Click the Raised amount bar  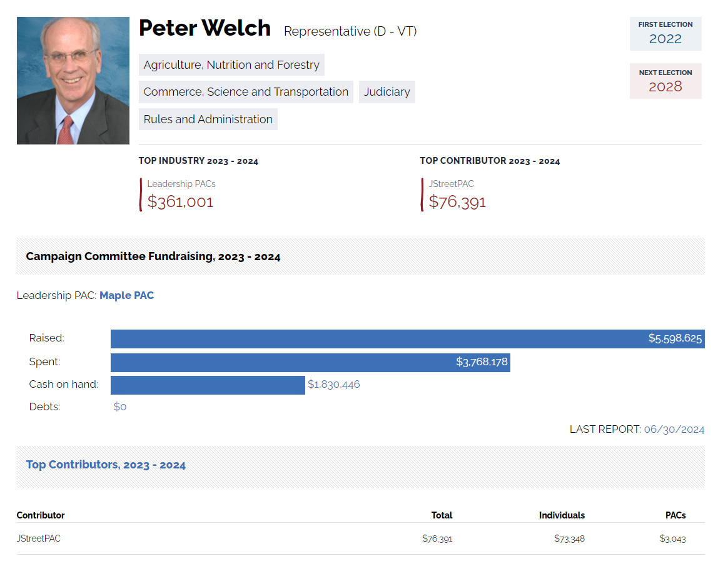point(407,339)
